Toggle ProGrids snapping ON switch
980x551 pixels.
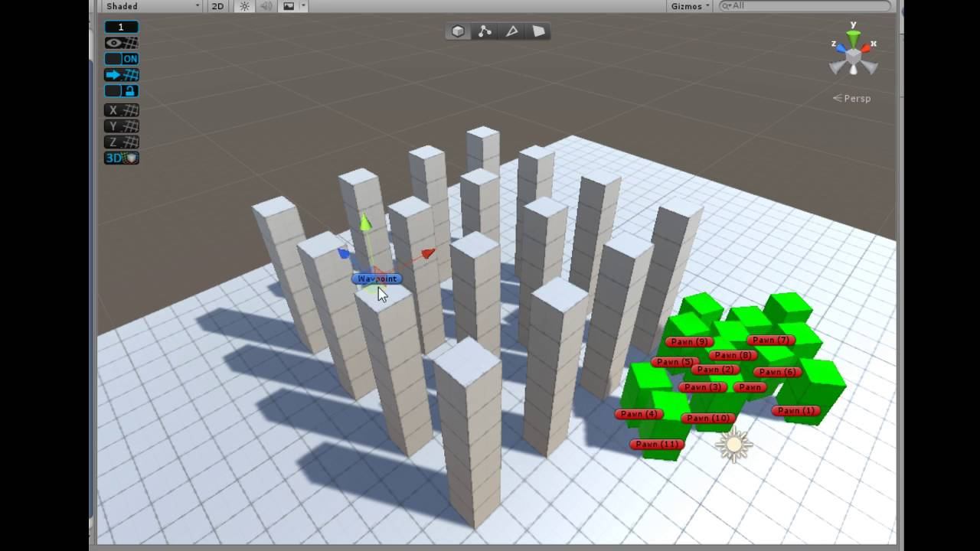[x=121, y=59]
